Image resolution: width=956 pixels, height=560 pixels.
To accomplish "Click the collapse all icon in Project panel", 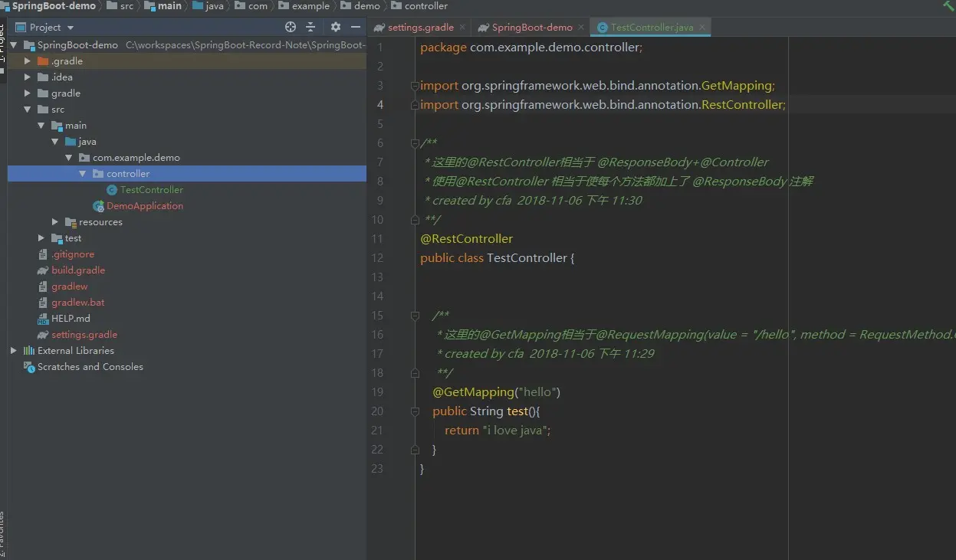I will coord(310,27).
